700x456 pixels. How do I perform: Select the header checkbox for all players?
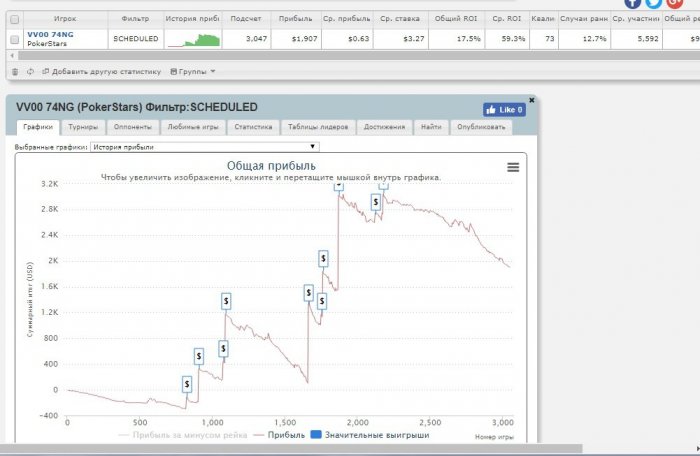pos(15,19)
